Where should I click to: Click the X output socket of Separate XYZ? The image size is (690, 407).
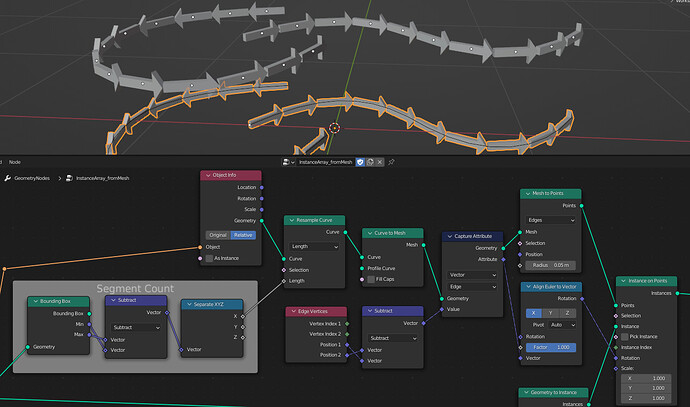tap(243, 316)
